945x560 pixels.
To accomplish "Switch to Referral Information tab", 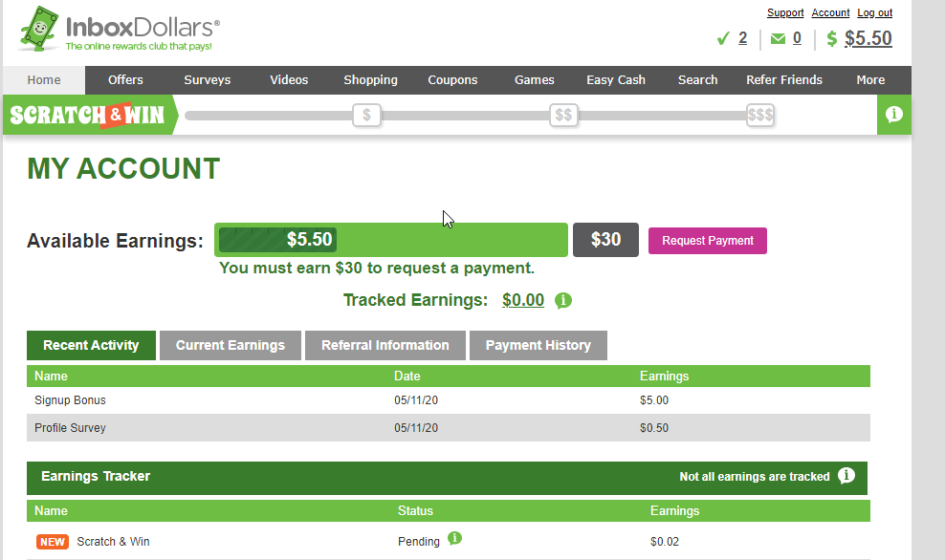I will point(385,345).
